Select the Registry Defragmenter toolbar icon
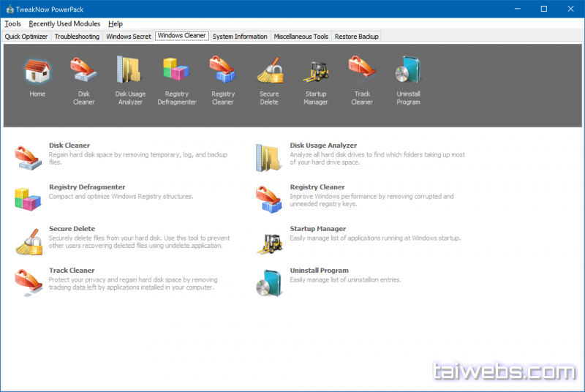The height and width of the screenshot is (392, 585). click(x=177, y=72)
